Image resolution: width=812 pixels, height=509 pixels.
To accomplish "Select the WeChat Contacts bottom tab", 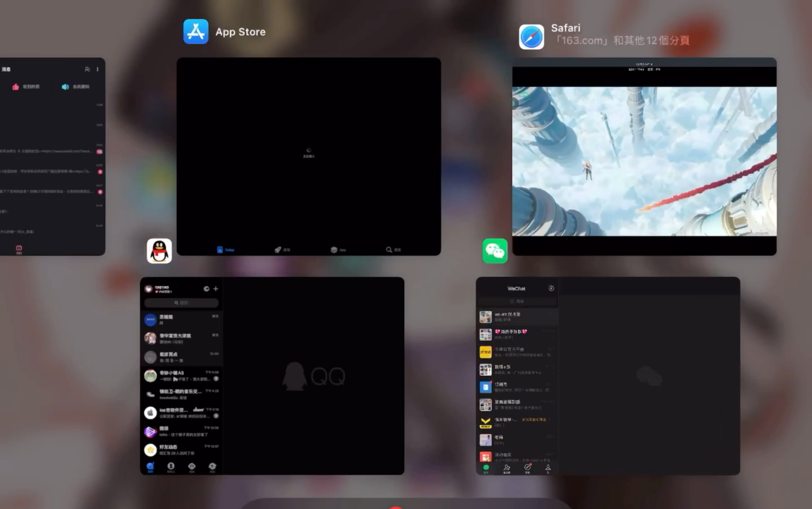I will [x=507, y=469].
